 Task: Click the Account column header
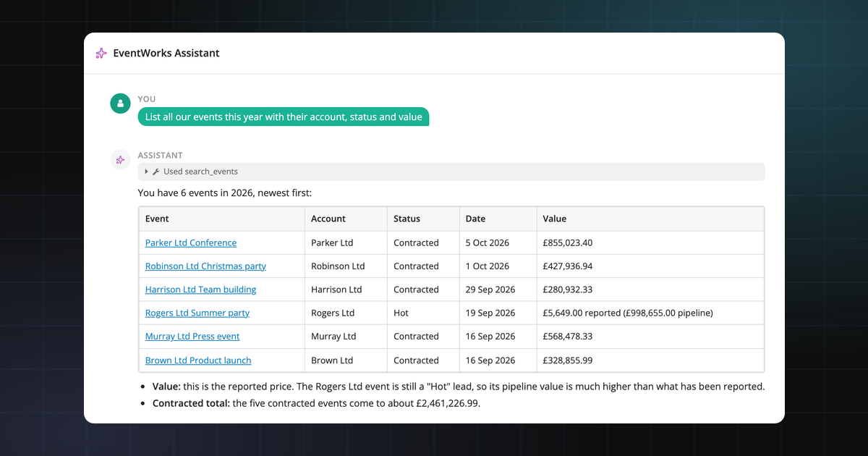click(346, 219)
